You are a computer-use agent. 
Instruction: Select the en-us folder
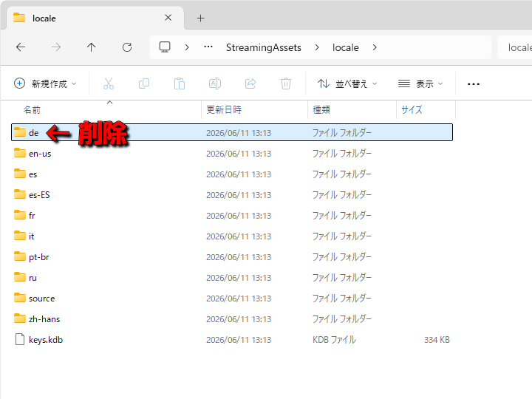pos(232,154)
